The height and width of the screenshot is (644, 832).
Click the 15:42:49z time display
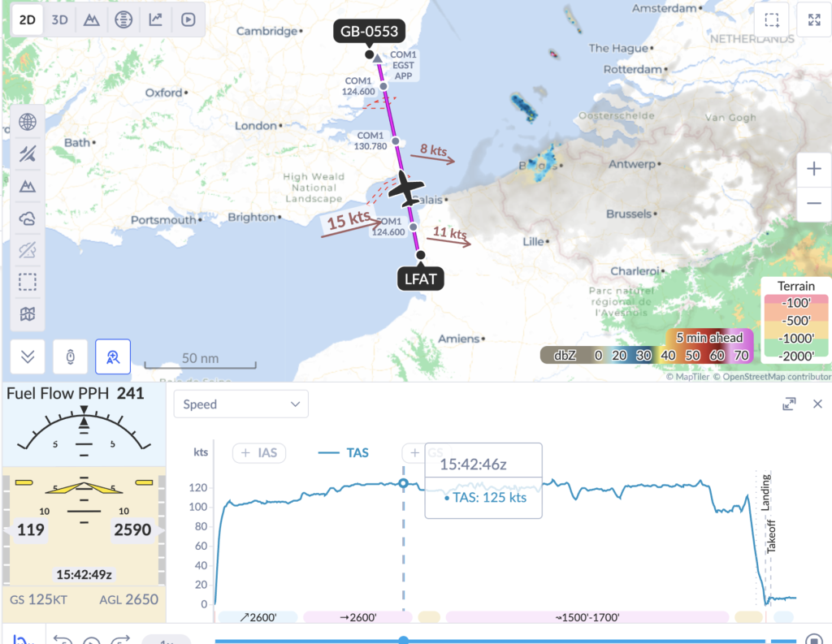click(84, 574)
